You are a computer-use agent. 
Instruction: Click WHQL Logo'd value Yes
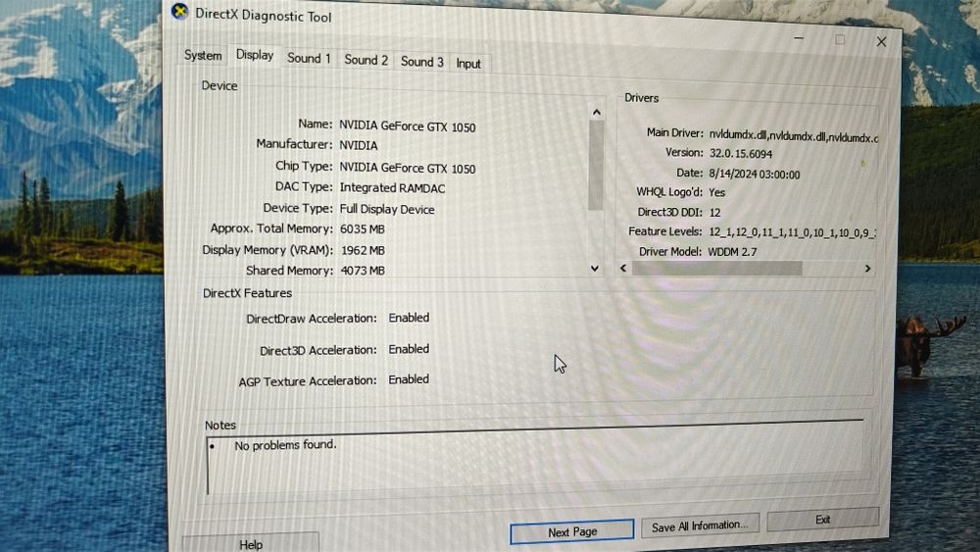click(x=717, y=192)
